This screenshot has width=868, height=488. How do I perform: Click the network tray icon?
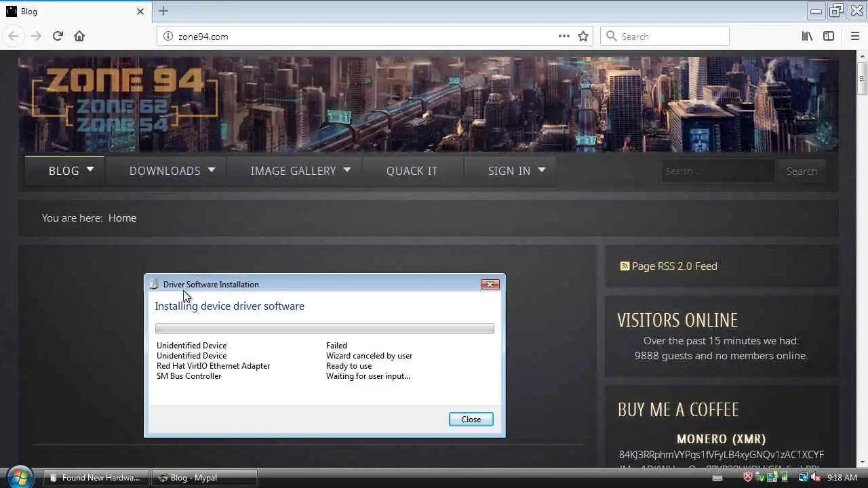804,477
